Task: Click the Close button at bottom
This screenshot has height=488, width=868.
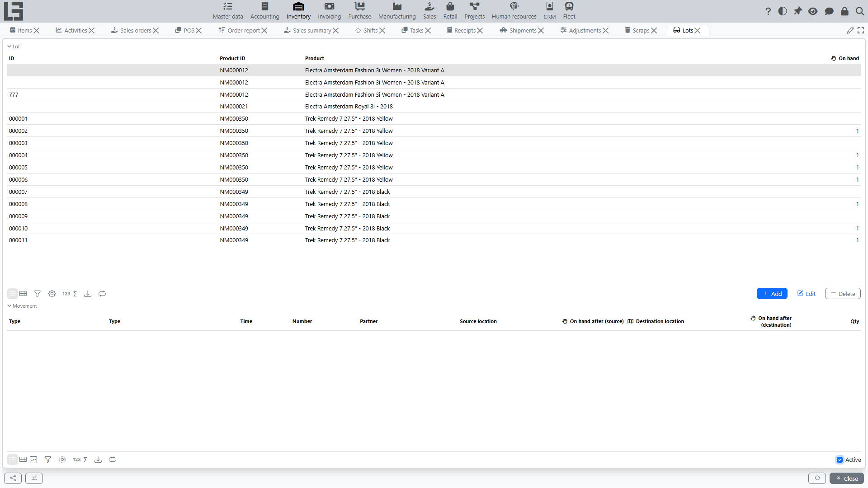Action: pyautogui.click(x=847, y=479)
